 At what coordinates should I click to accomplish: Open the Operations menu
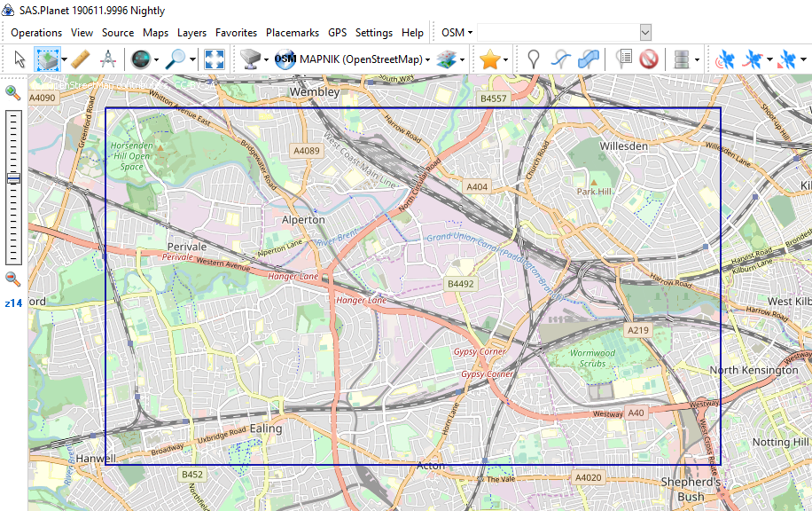(36, 33)
